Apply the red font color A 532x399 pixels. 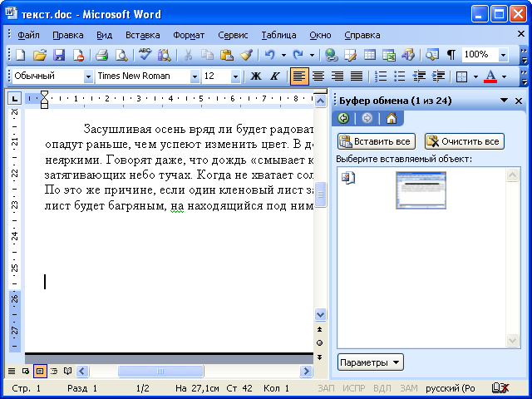pos(490,76)
